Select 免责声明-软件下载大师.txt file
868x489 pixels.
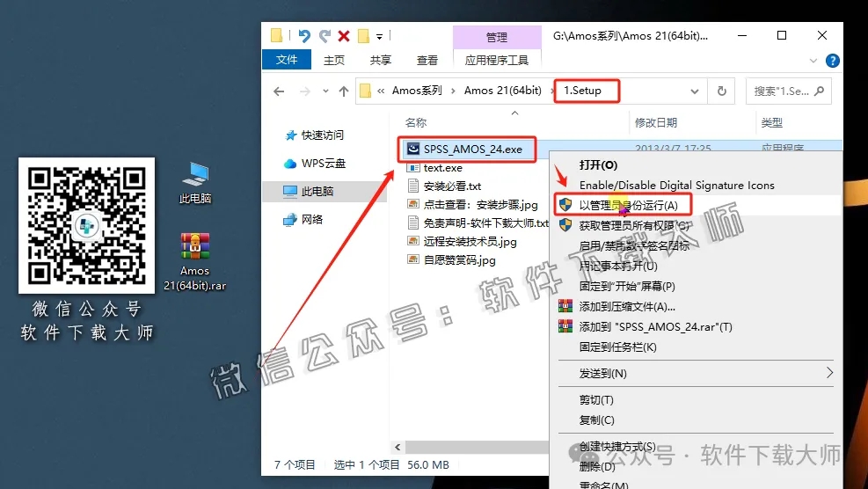point(486,223)
